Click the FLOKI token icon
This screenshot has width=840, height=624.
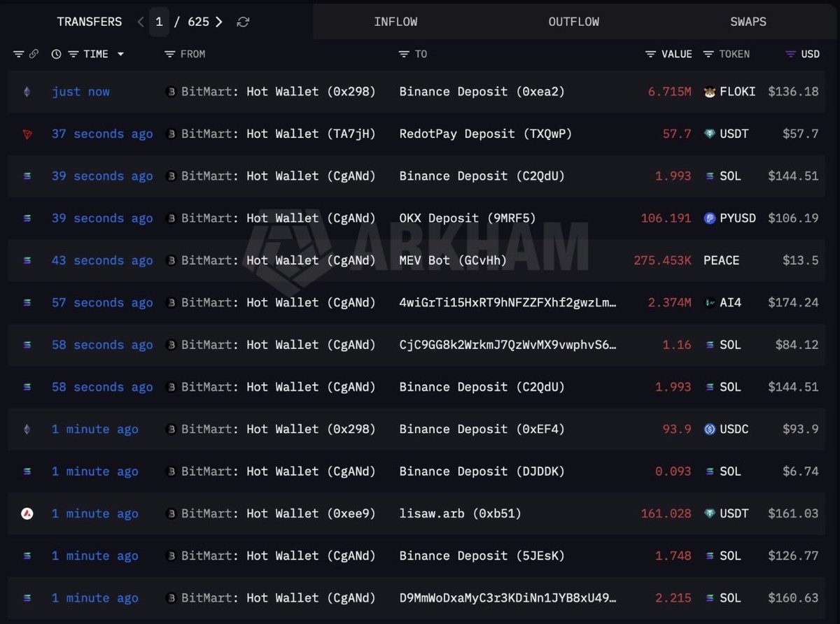tap(710, 92)
